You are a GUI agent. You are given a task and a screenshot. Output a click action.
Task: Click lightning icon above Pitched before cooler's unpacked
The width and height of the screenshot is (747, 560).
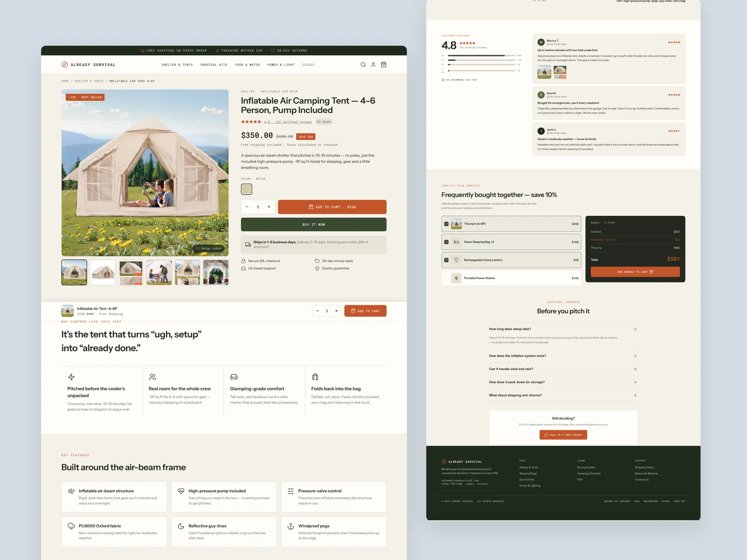pyautogui.click(x=71, y=377)
